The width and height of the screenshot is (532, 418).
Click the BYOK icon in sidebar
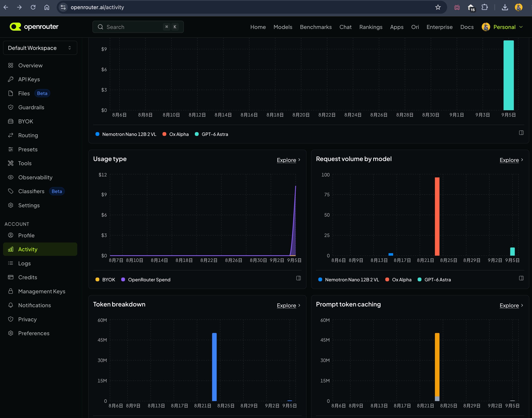click(x=10, y=121)
